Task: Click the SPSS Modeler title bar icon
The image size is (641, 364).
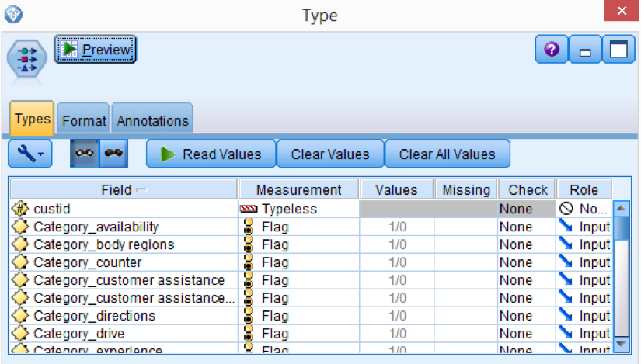Action: [x=13, y=15]
